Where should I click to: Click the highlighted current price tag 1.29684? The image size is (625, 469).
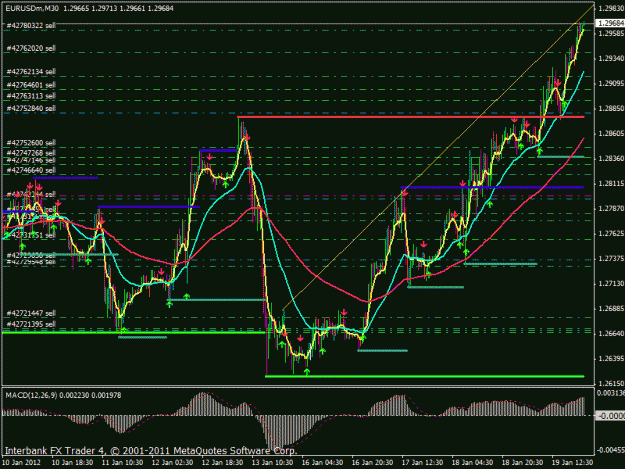click(610, 24)
